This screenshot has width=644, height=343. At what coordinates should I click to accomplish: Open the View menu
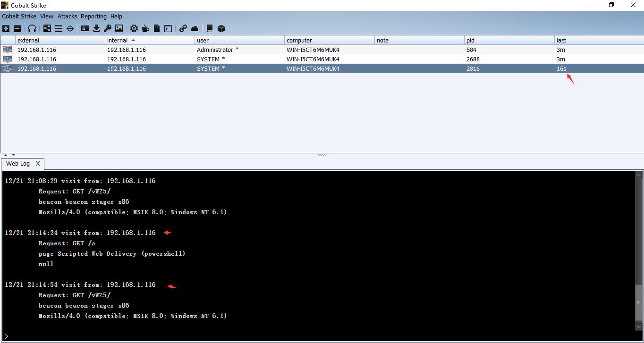47,16
